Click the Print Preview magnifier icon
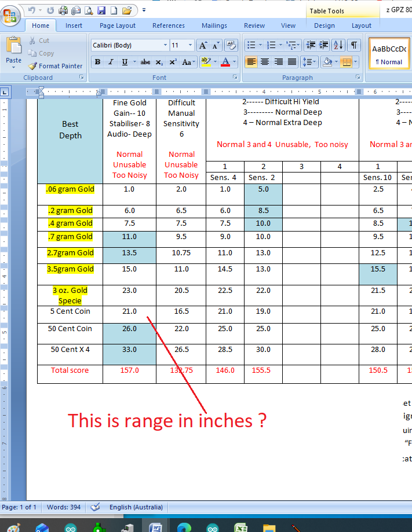 pos(89,10)
